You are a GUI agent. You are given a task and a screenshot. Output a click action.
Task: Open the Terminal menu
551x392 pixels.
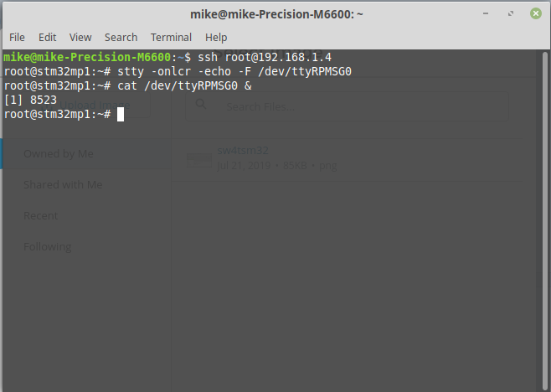pos(171,37)
